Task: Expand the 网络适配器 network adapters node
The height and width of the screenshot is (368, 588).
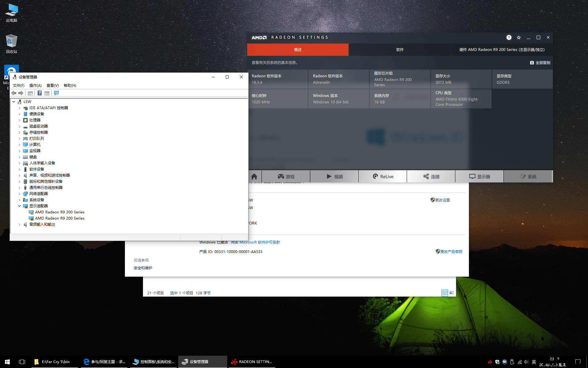Action: point(20,194)
